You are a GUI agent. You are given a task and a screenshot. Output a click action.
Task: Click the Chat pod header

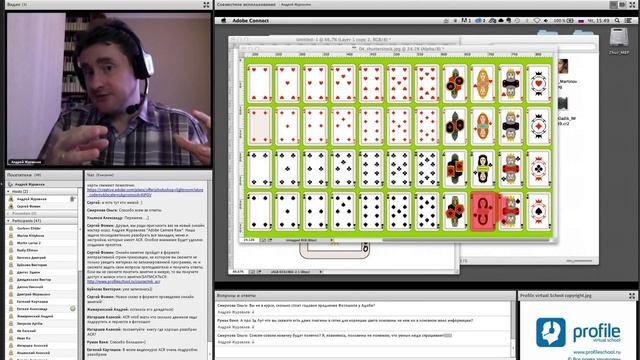[148, 175]
